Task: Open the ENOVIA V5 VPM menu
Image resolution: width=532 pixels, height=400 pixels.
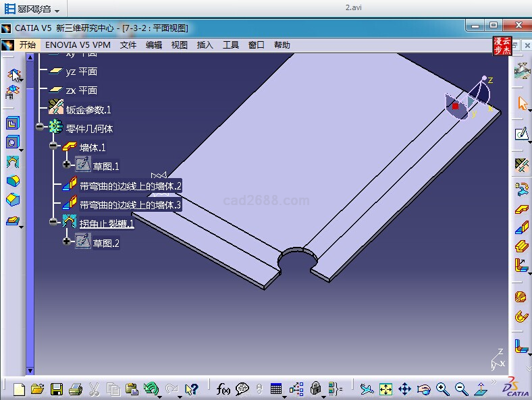Action: click(x=78, y=45)
